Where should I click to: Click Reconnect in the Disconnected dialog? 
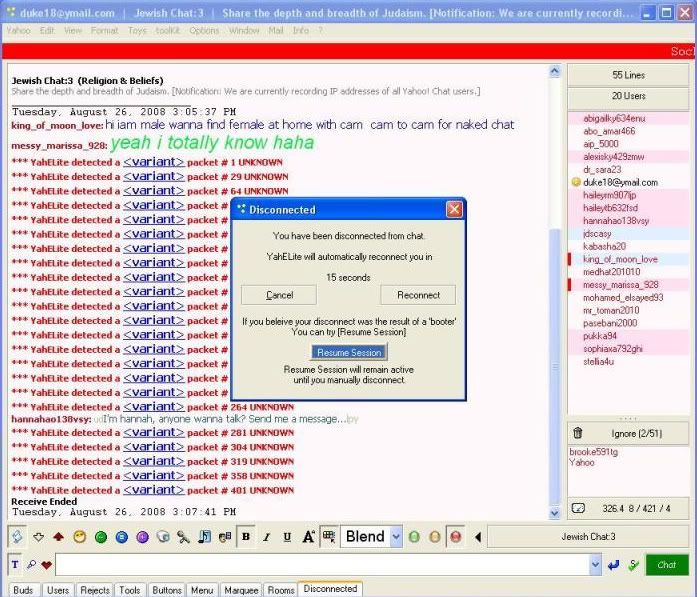pyautogui.click(x=418, y=295)
